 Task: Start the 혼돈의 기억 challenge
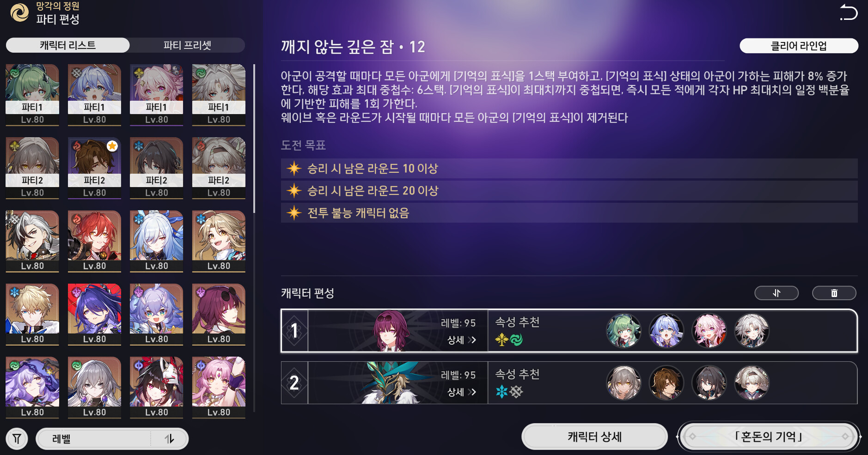[x=768, y=437]
